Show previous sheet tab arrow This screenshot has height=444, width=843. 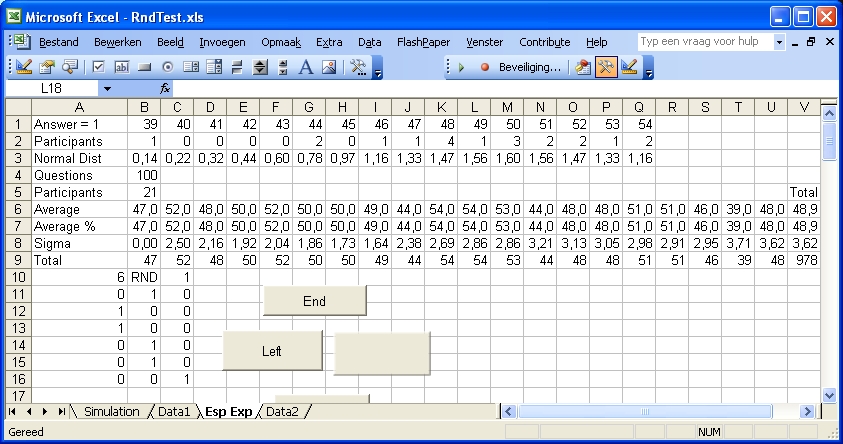(28, 412)
